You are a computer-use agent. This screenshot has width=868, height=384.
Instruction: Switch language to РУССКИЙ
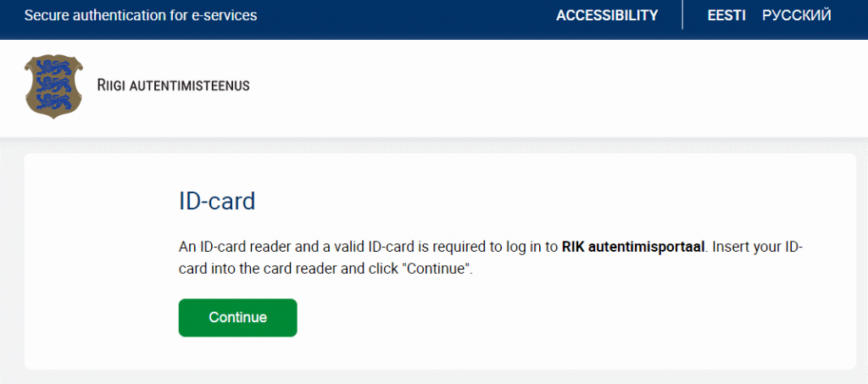tap(797, 15)
